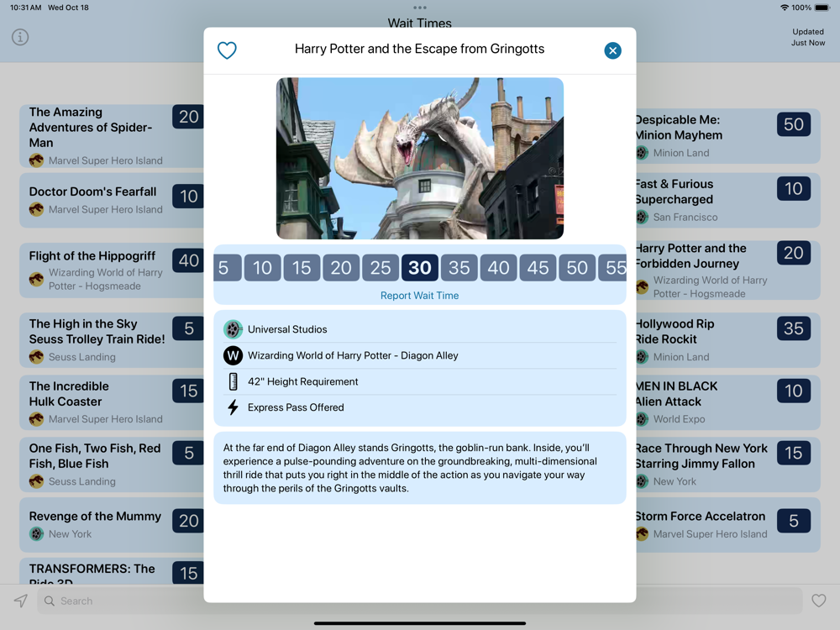Click the Search field
This screenshot has height=630, width=840.
point(419,601)
